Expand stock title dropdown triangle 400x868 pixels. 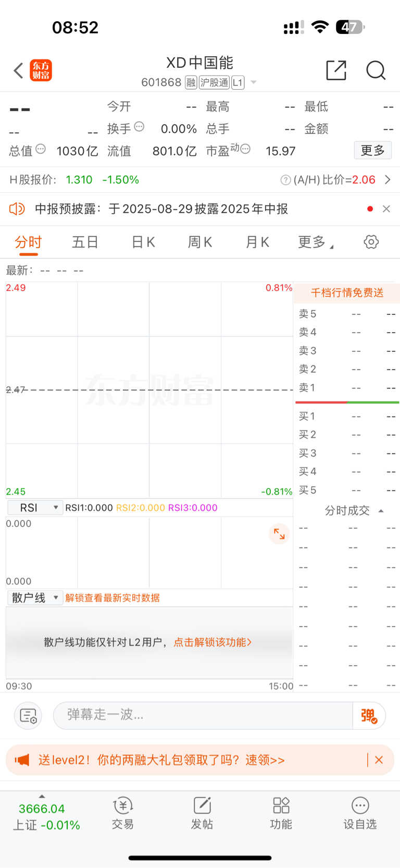point(254,82)
